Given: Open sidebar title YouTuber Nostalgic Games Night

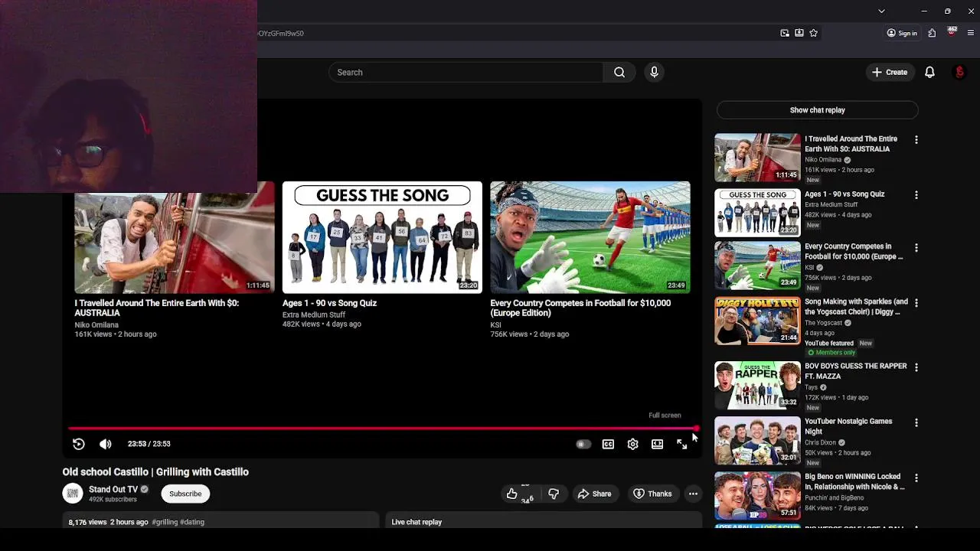Looking at the screenshot, I should point(848,426).
